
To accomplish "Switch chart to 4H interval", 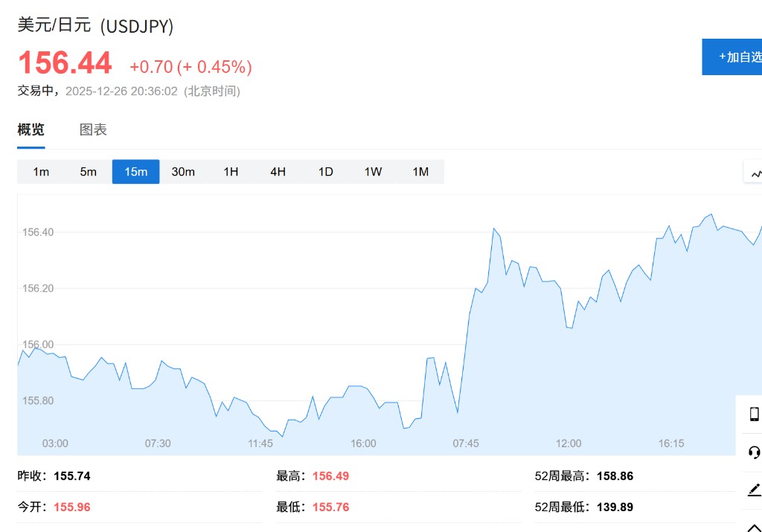I will pos(278,172).
